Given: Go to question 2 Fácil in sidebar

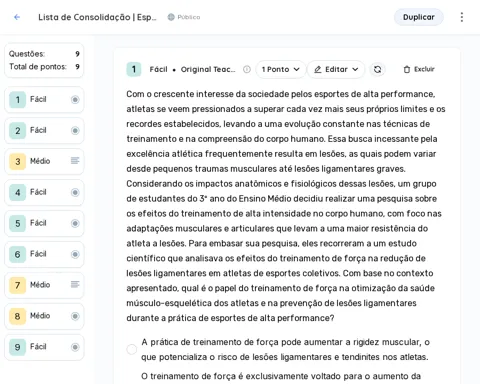Looking at the screenshot, I should (x=44, y=131).
